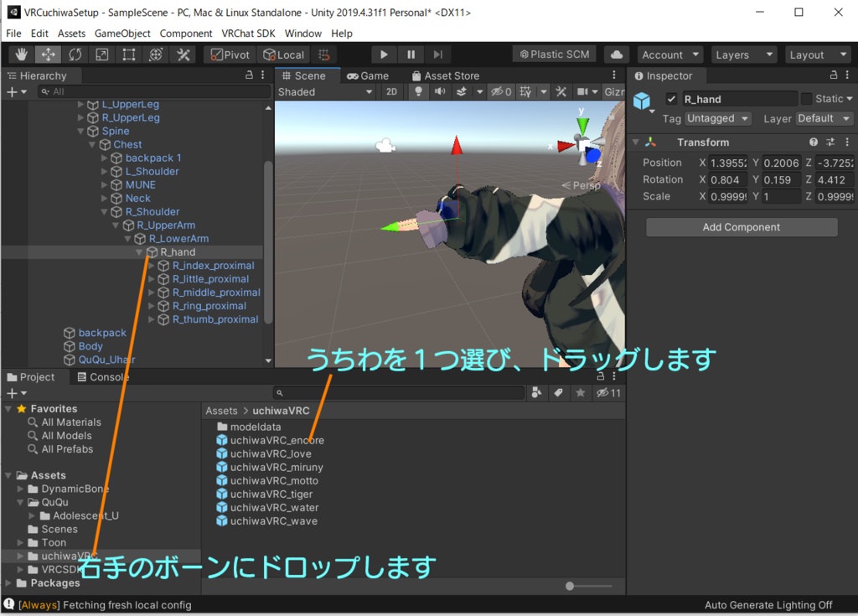858x616 pixels.
Task: Enable the Static checkbox
Action: (x=806, y=99)
